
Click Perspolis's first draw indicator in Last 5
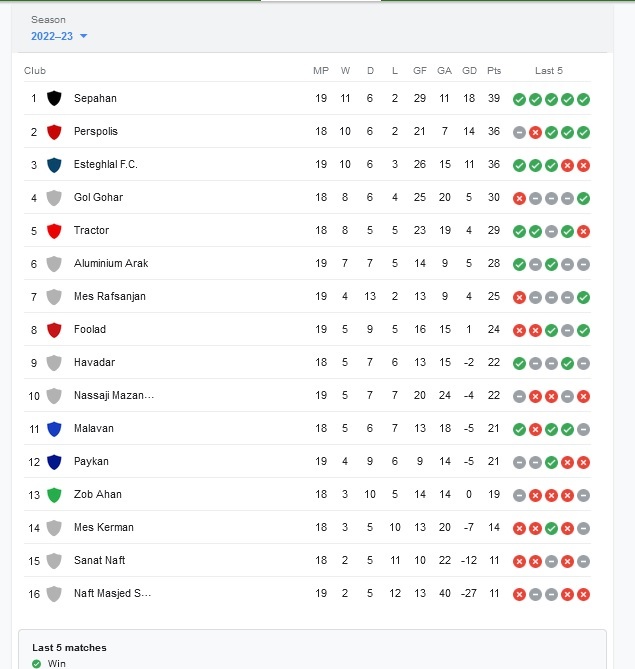pos(519,132)
